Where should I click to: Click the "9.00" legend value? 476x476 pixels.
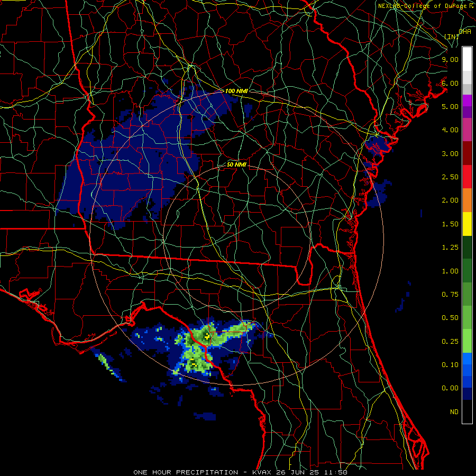(x=450, y=59)
